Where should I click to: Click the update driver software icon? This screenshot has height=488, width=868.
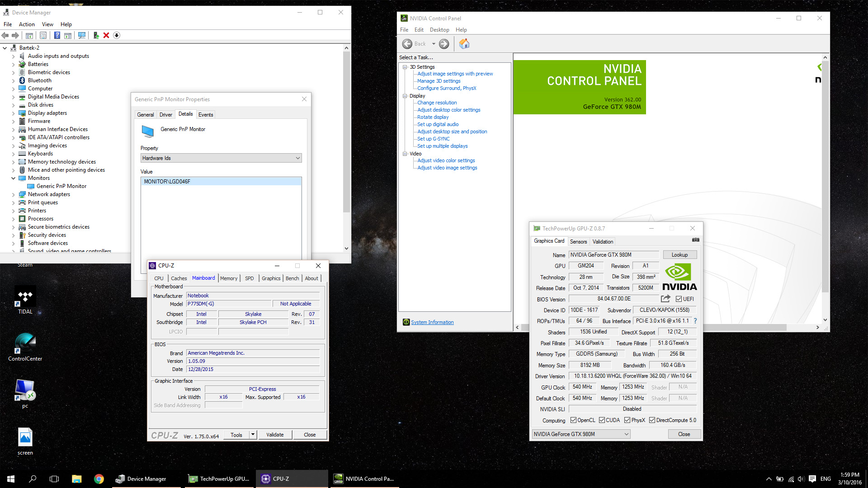click(x=96, y=35)
